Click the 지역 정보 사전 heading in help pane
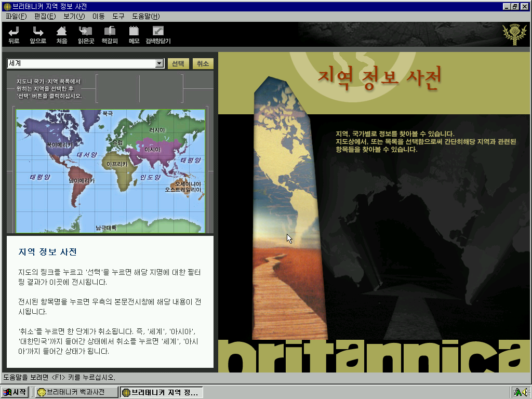Image resolution: width=532 pixels, height=399 pixels. click(47, 252)
